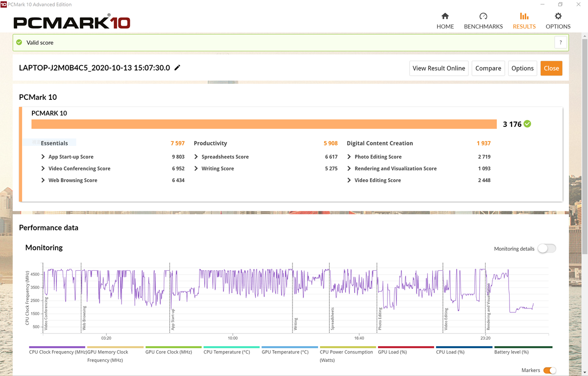Click the green check icon beside Valid score
Viewport: 588px width, 376px height.
pyautogui.click(x=19, y=43)
